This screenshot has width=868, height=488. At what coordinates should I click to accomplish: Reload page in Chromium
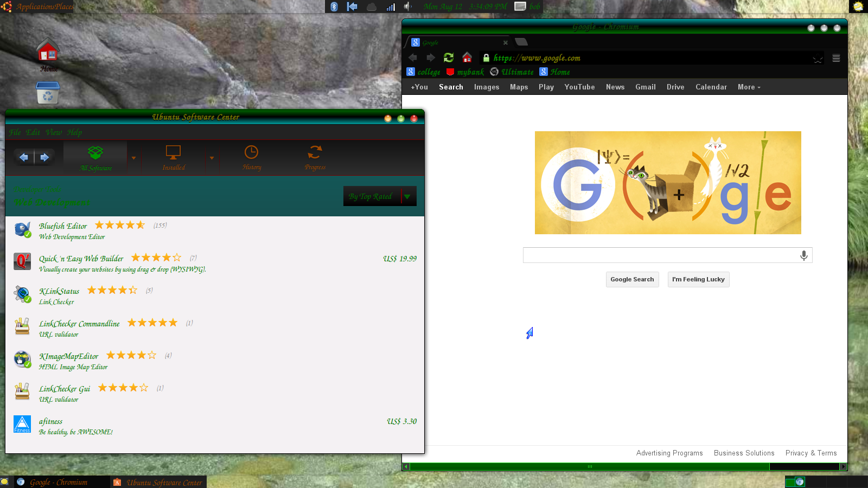point(449,57)
